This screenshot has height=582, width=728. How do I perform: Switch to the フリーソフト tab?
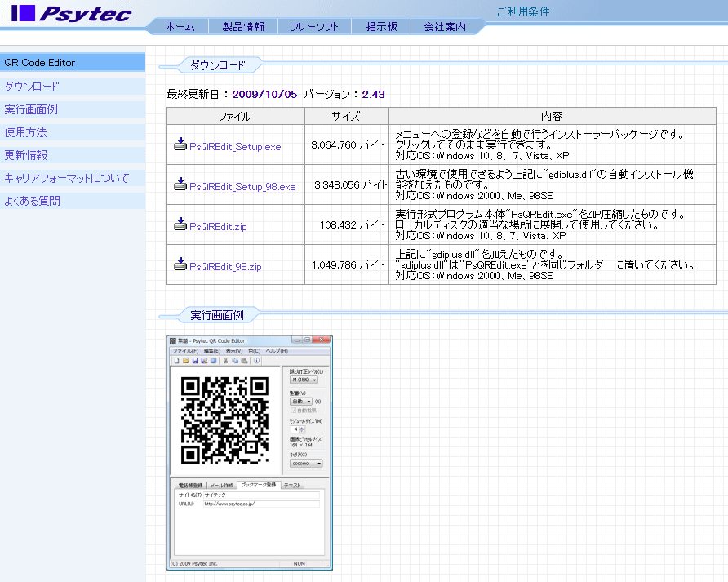pos(314,27)
